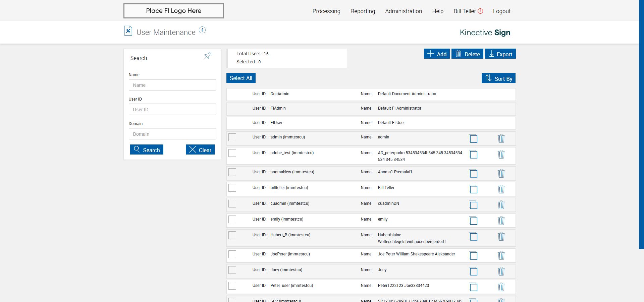The image size is (644, 302).
Task: Delete the emily user row
Action: click(501, 221)
